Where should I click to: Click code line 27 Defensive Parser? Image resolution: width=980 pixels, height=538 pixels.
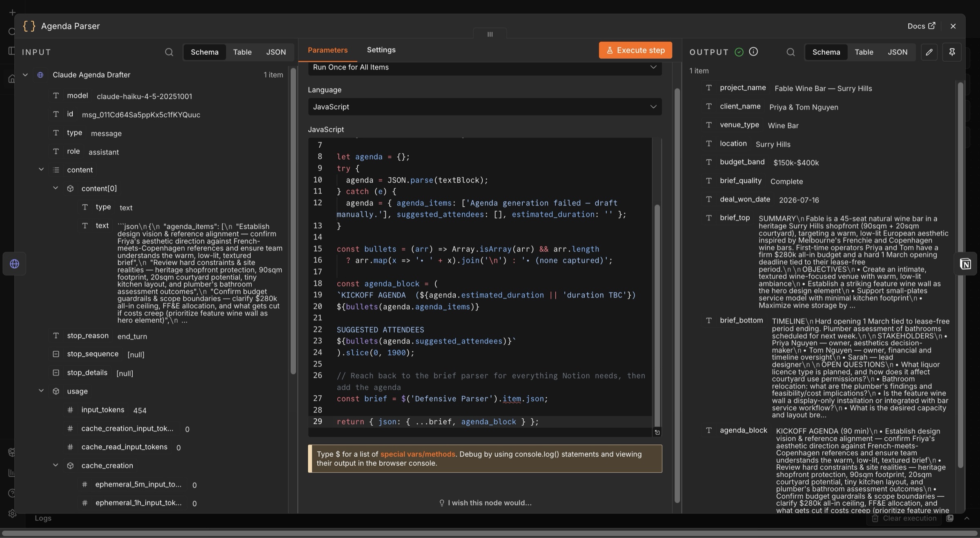point(442,399)
